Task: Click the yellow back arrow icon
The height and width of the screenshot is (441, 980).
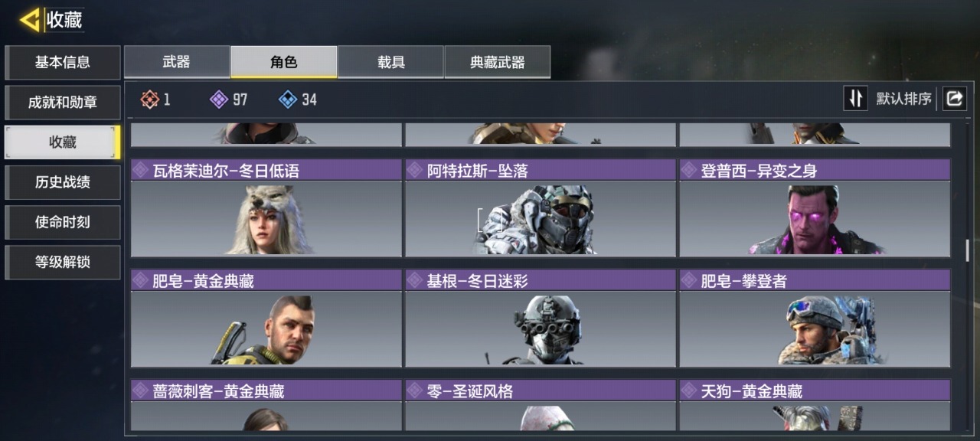Action: click(x=30, y=20)
